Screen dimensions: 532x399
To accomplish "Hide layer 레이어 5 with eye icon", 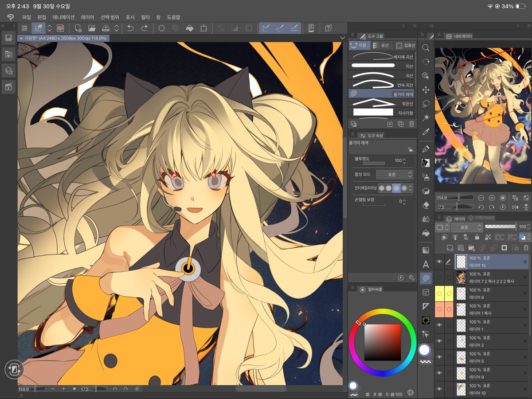I will tap(439, 357).
